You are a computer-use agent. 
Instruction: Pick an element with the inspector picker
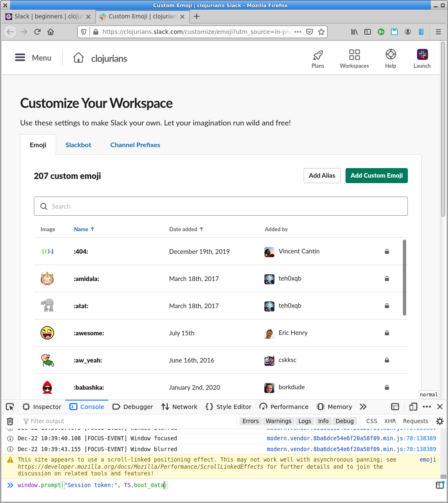click(x=10, y=407)
